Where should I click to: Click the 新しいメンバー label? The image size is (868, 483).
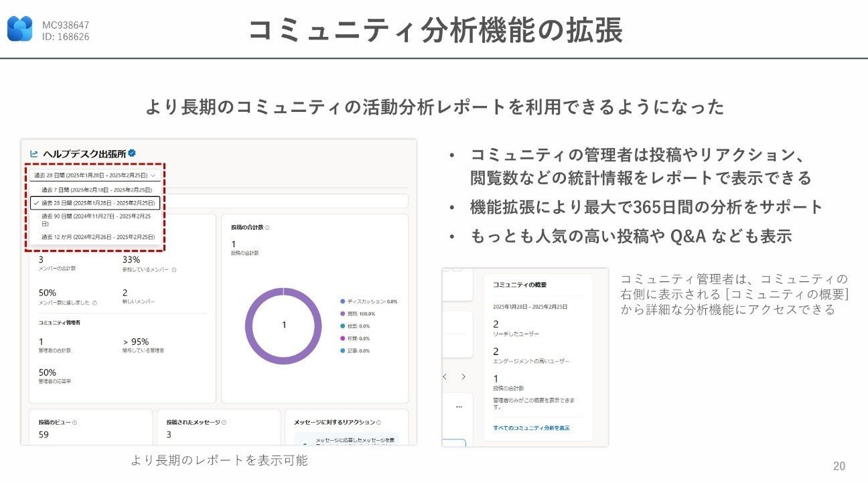tap(138, 302)
